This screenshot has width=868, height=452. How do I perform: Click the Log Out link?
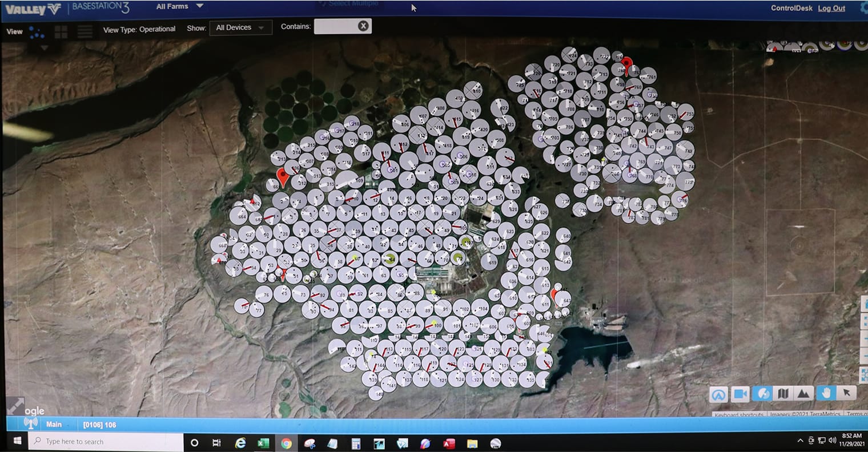[831, 8]
